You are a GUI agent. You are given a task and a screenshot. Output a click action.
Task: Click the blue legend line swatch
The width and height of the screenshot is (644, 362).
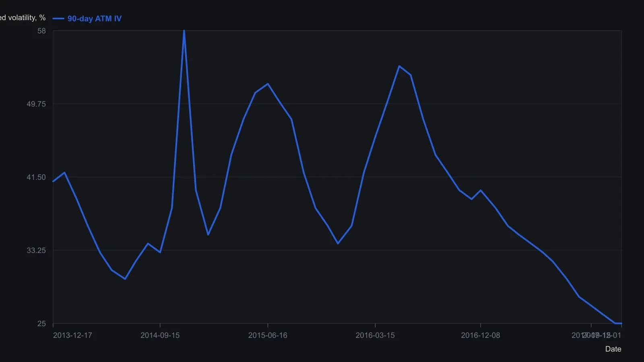(58, 19)
